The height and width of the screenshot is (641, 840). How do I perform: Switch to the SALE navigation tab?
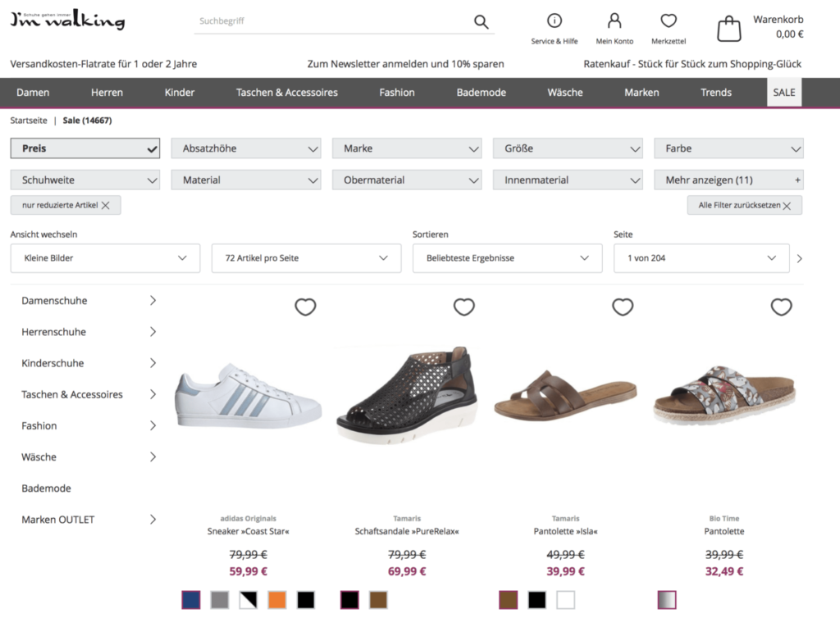tap(783, 92)
